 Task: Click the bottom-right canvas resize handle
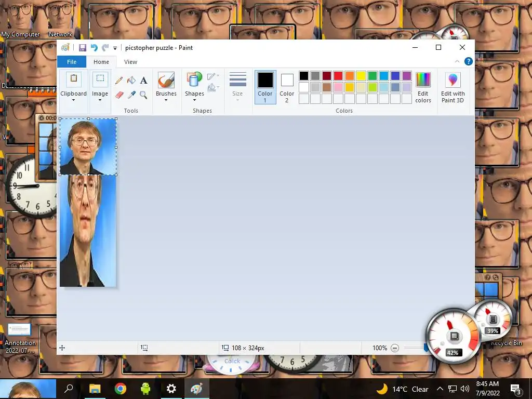(x=116, y=175)
